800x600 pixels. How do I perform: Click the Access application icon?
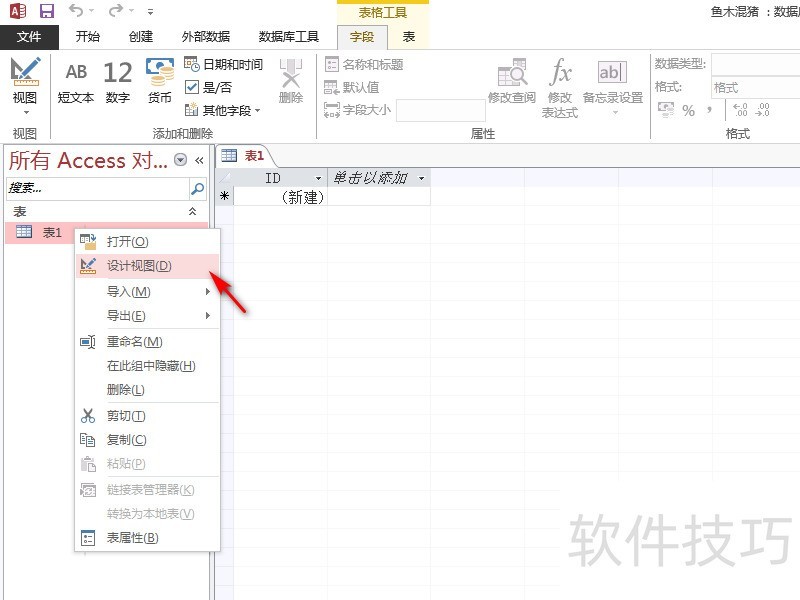click(18, 11)
